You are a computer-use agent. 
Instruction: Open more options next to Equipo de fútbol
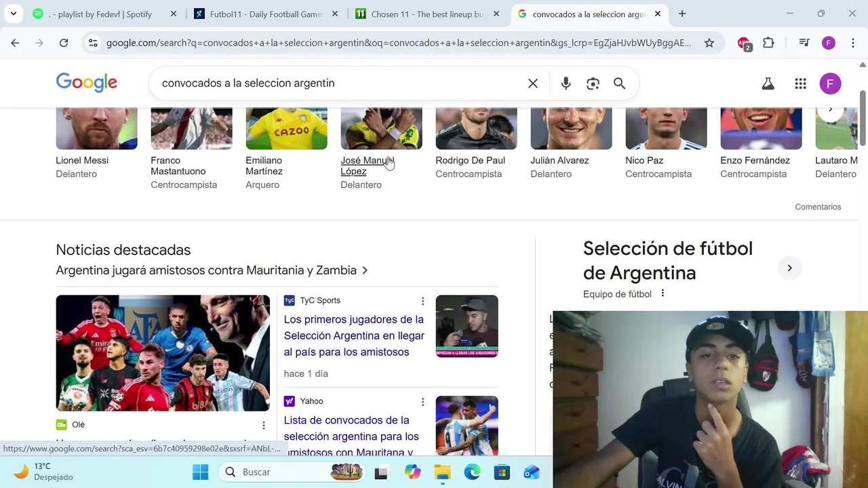click(x=663, y=293)
